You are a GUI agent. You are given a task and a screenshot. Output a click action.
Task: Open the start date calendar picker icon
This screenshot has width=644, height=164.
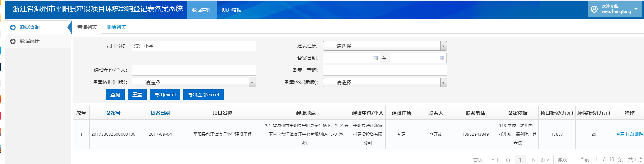[375, 58]
